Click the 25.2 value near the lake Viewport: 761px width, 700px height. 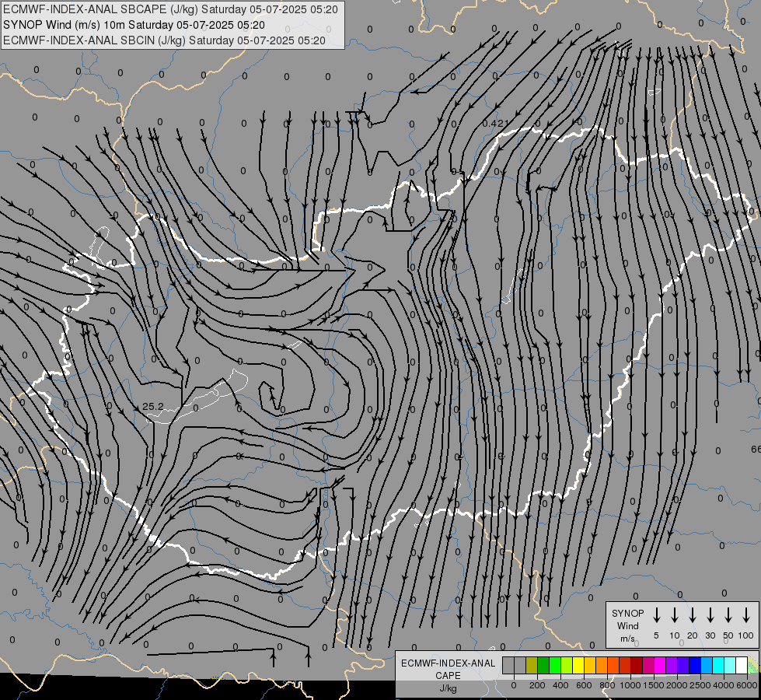[153, 406]
